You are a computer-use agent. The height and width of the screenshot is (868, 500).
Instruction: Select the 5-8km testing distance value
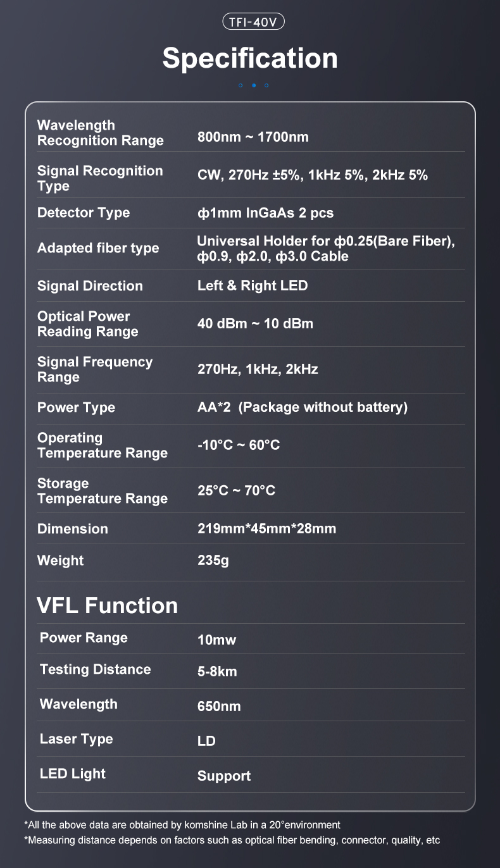[x=217, y=671]
